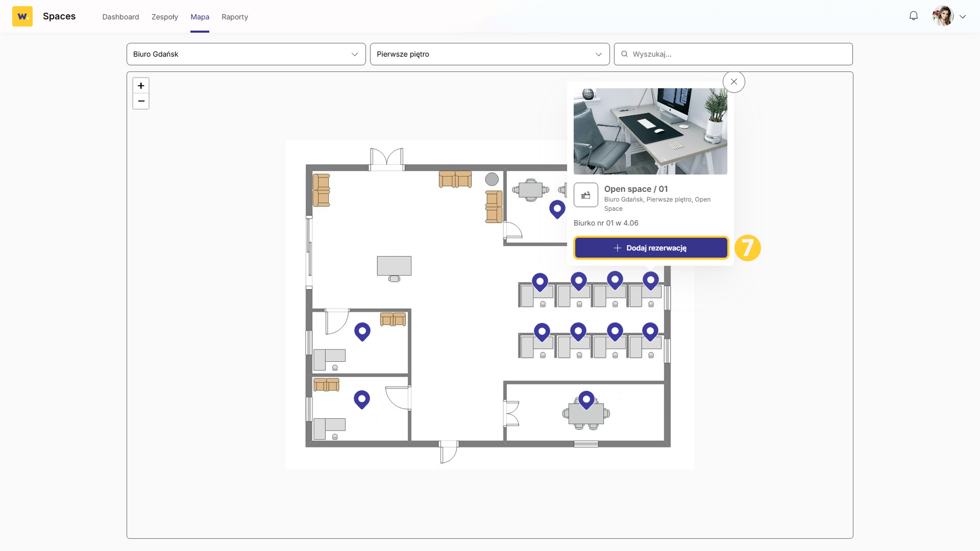Click the Spaces app name
Screen dimensions: 980x551
click(59, 16)
